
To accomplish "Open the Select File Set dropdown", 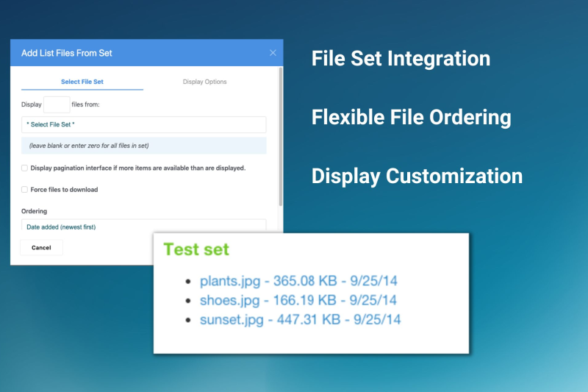I will point(143,124).
